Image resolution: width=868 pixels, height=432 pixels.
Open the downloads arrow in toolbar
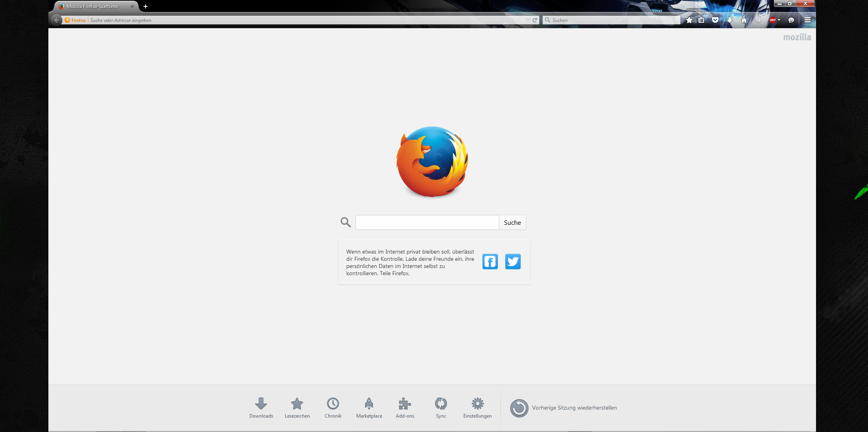coord(730,20)
